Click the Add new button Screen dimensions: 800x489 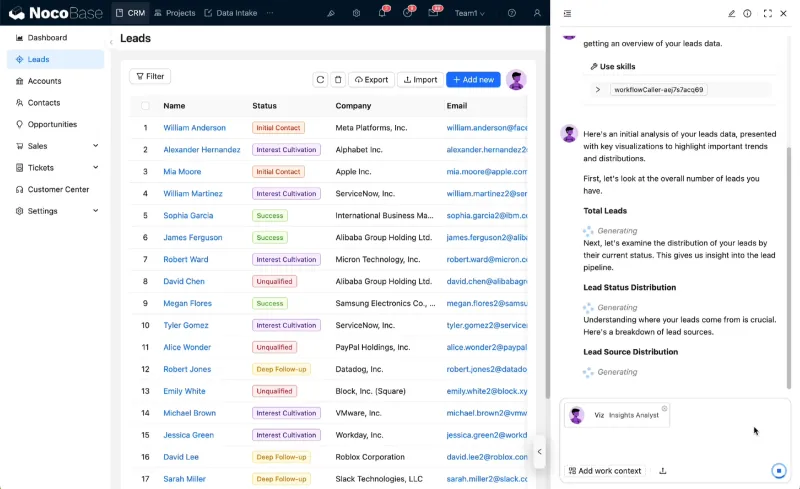click(x=473, y=80)
